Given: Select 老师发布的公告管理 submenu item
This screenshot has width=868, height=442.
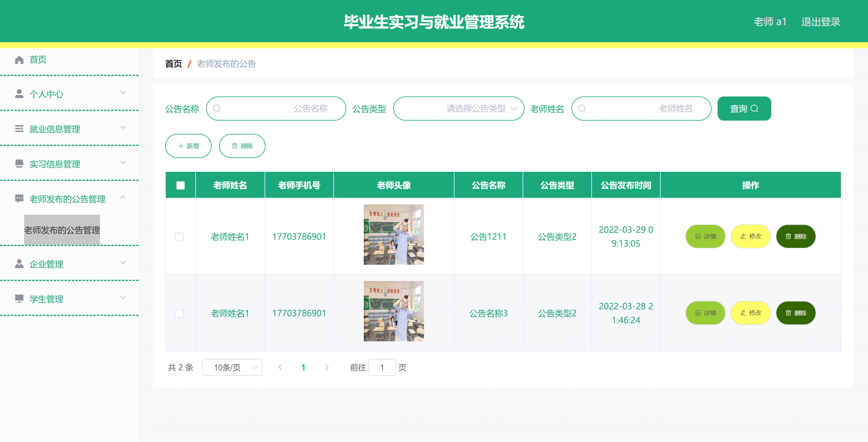Looking at the screenshot, I should click(x=62, y=230).
